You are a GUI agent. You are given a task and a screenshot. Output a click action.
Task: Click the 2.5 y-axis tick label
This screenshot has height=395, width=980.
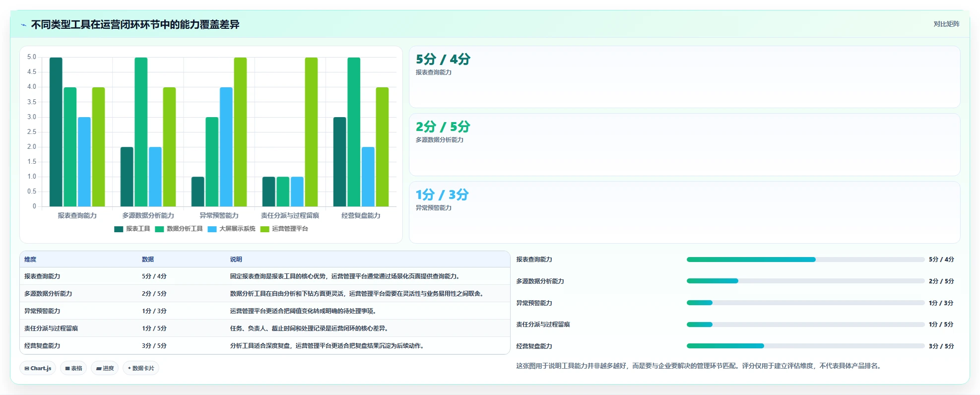[x=32, y=132]
